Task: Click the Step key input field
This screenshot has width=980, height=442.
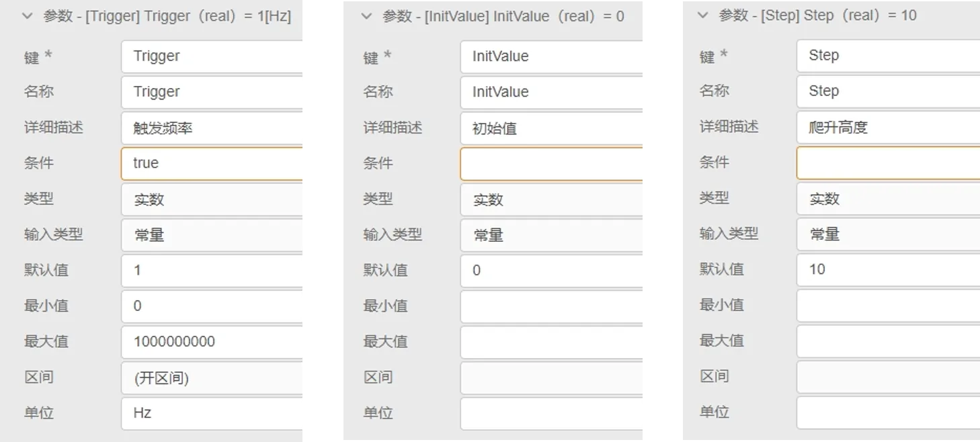Action: tap(888, 56)
